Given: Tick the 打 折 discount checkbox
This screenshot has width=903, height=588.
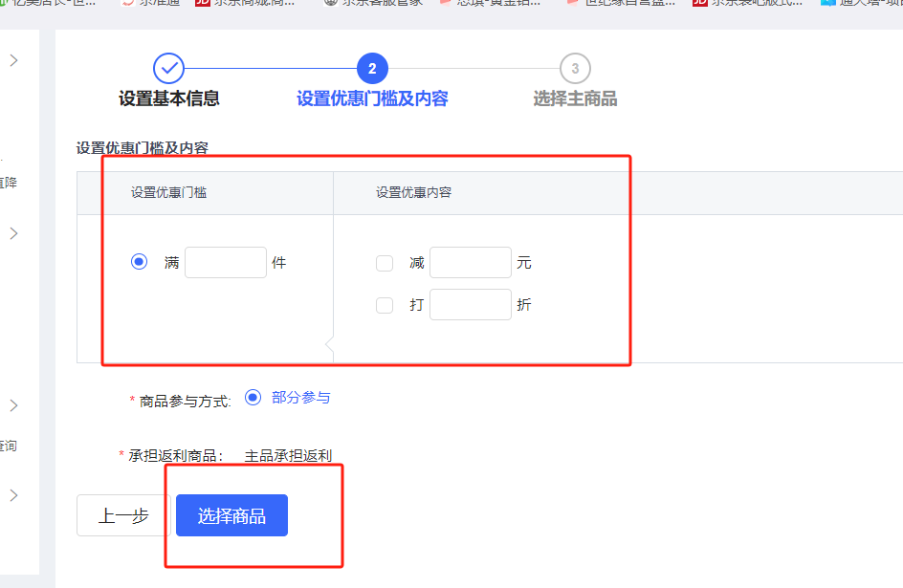Looking at the screenshot, I should tap(385, 305).
